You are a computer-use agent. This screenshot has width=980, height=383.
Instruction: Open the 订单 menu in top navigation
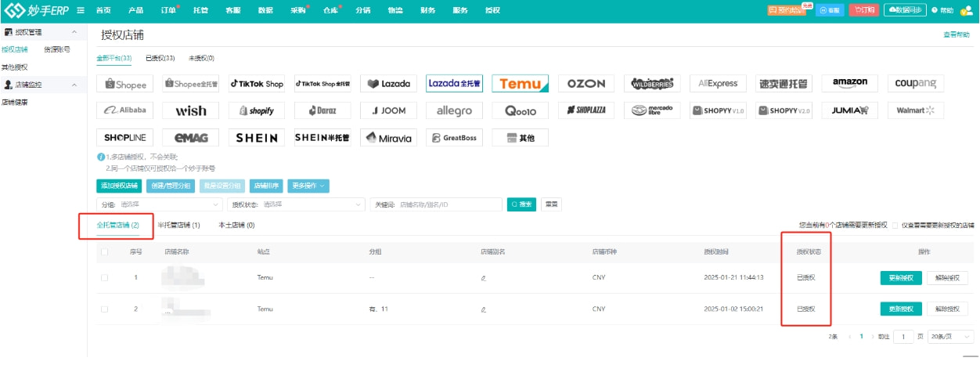[x=168, y=10]
